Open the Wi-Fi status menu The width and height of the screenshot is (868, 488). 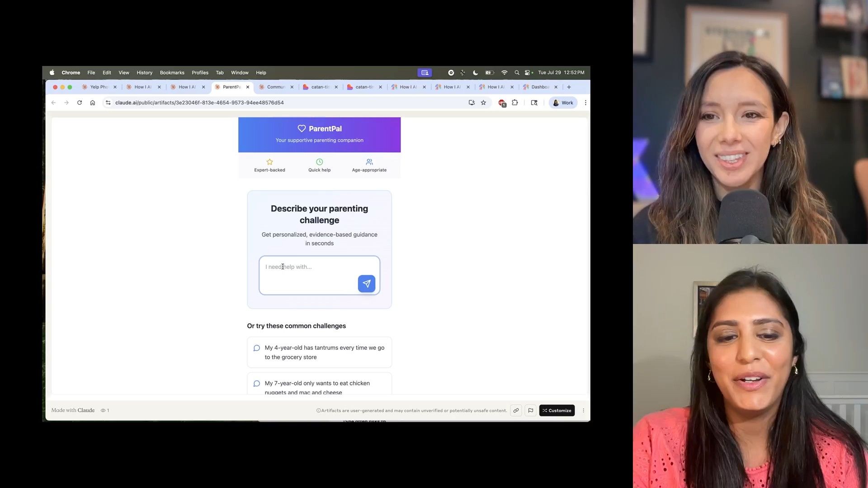pos(505,72)
